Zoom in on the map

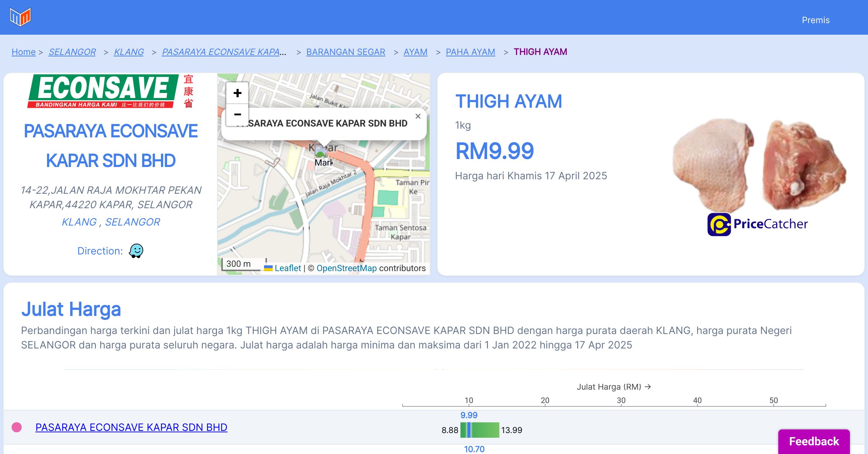click(x=237, y=93)
